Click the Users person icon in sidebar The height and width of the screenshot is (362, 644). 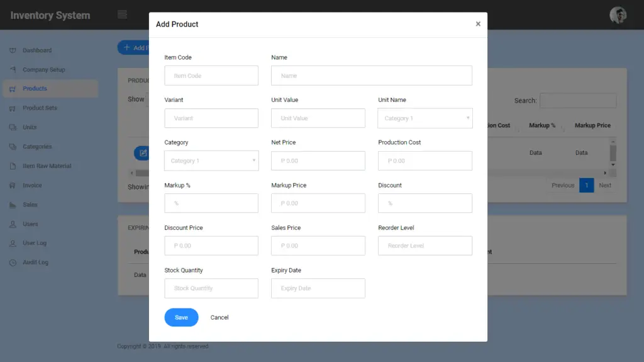[x=13, y=224]
